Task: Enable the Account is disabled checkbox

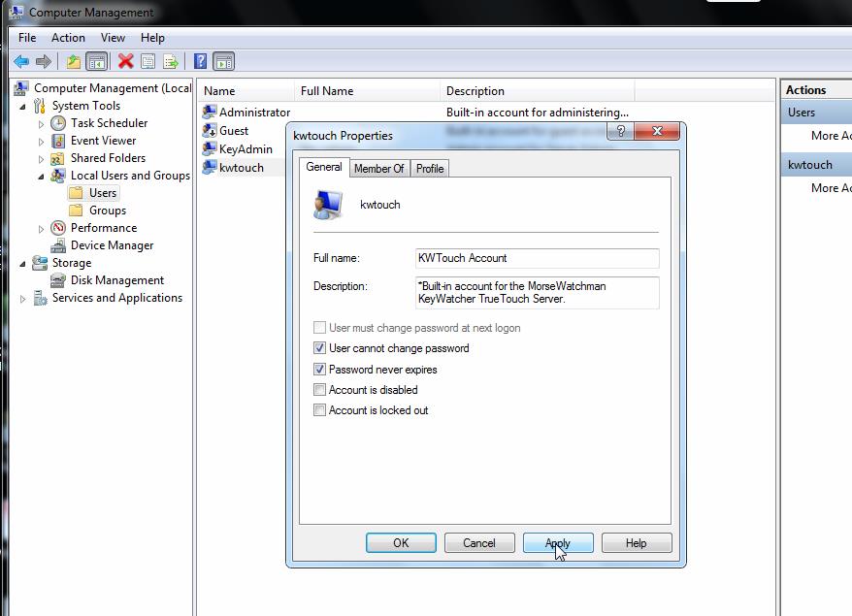Action: coord(320,390)
